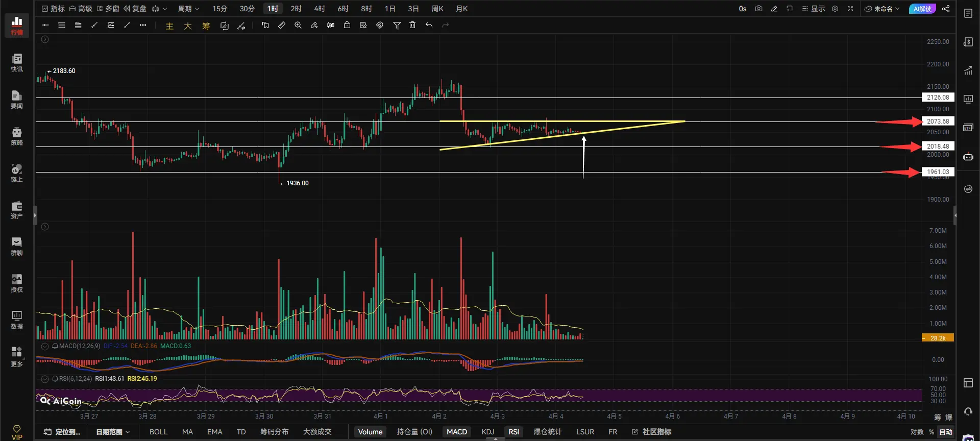This screenshot has height=441, width=980.
Task: Click the share icon
Action: pos(946,9)
